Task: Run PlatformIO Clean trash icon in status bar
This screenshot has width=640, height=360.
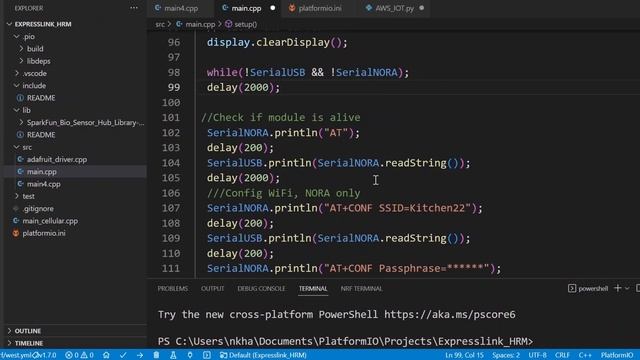Action: [x=156, y=355]
